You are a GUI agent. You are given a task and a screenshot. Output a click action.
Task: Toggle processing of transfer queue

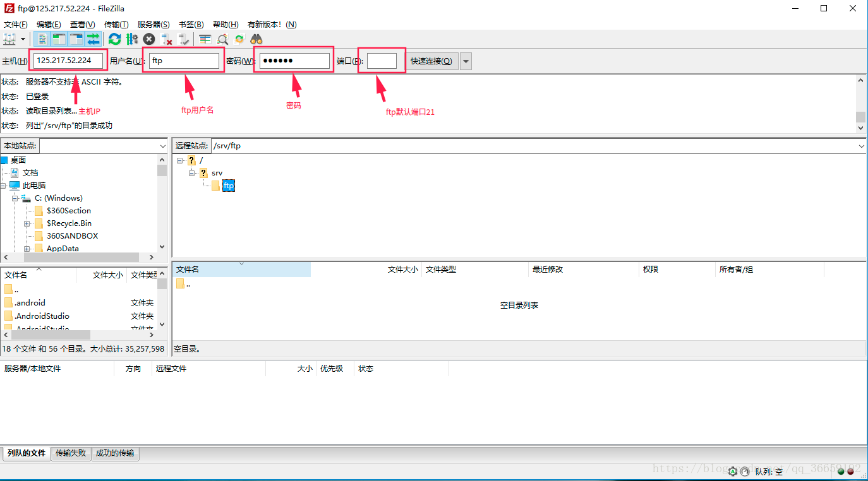click(132, 39)
